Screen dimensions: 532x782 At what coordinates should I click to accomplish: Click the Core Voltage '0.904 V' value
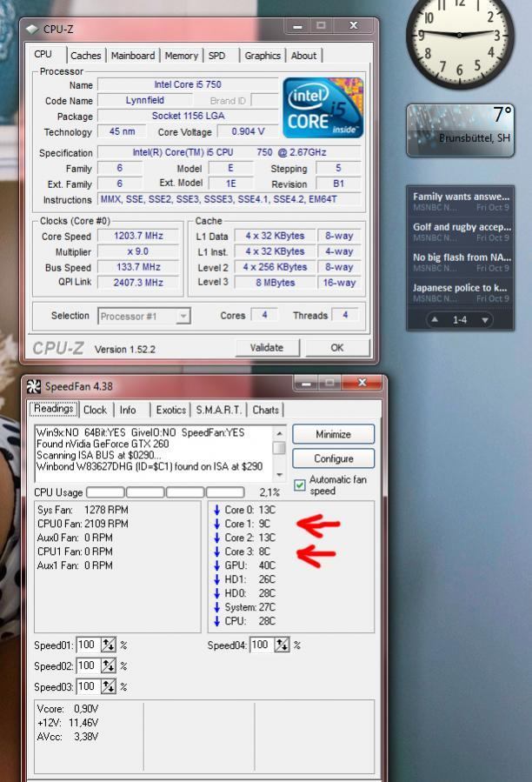click(x=248, y=131)
